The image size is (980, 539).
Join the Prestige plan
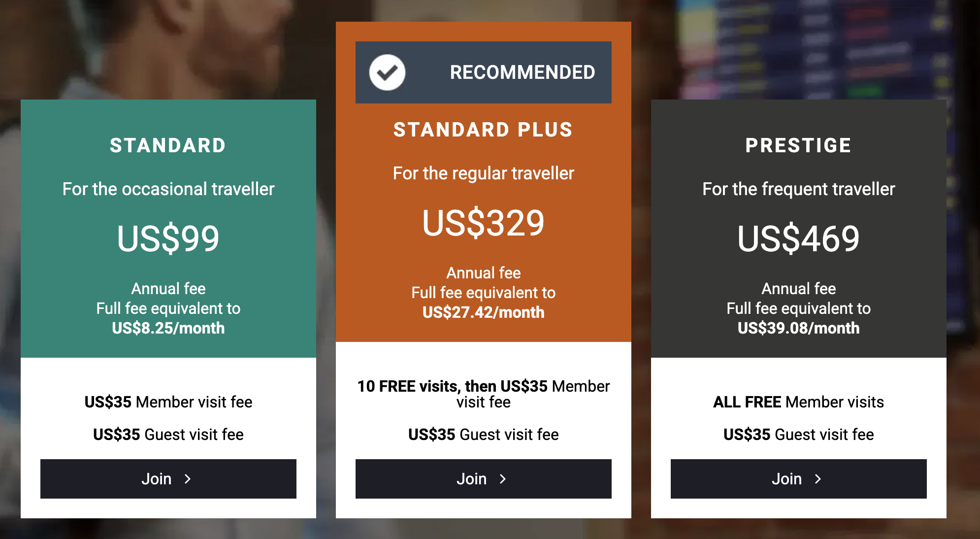coord(797,478)
